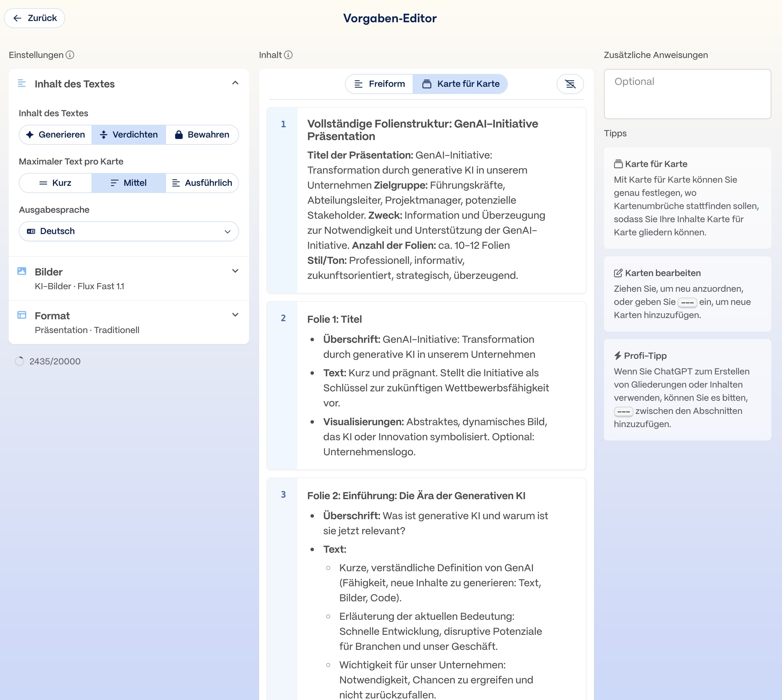782x700 pixels.
Task: Go back with the Zurück button
Action: click(x=34, y=18)
